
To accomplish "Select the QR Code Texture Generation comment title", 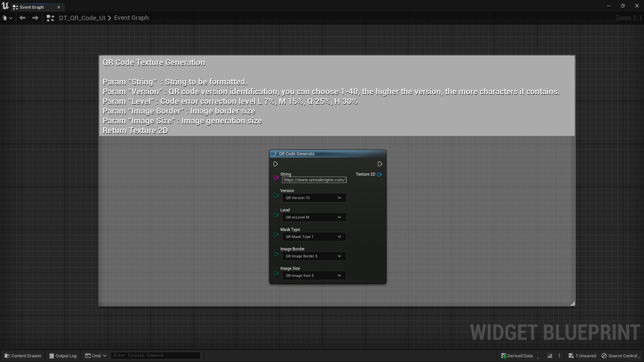I will [x=153, y=62].
